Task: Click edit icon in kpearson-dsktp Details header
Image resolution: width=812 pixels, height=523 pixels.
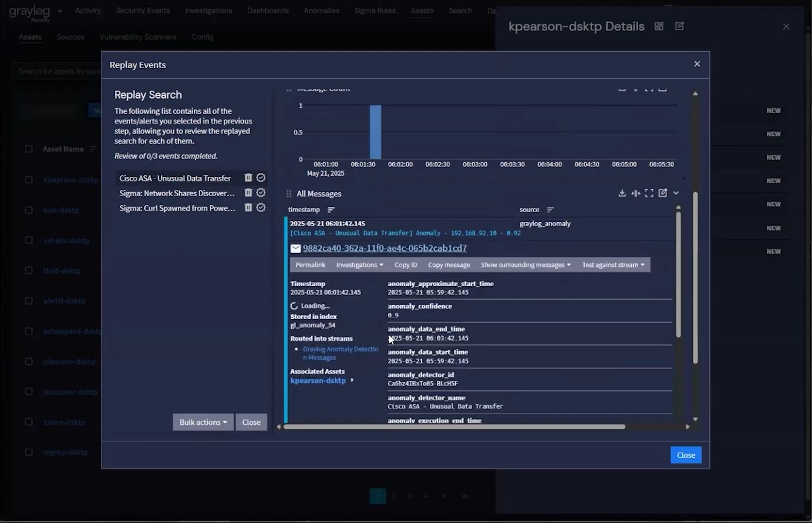Action: pyautogui.click(x=679, y=26)
